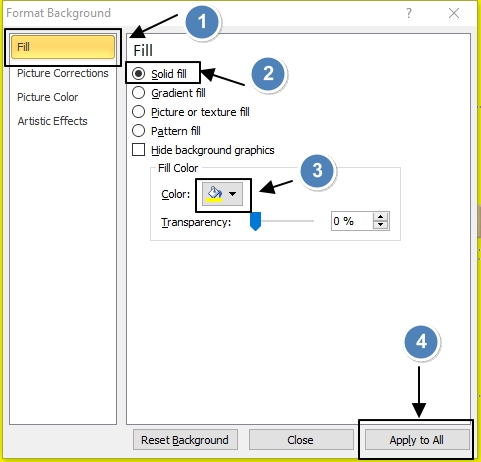The image size is (481, 462).
Task: Click the Apply to All button
Action: pyautogui.click(x=417, y=440)
